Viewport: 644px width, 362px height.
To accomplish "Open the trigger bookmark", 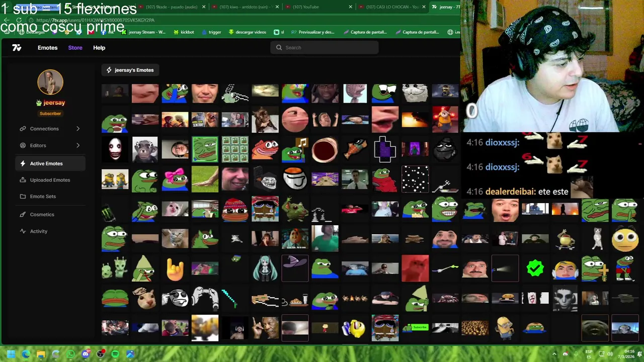I will click(x=211, y=32).
